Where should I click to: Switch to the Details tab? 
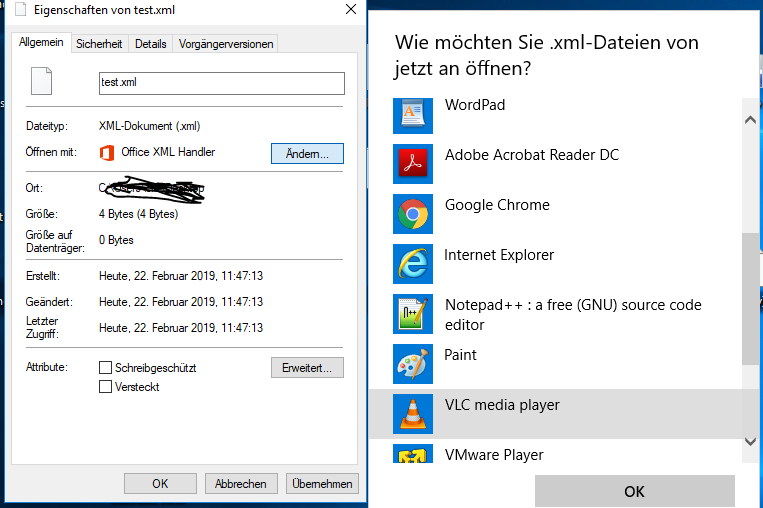click(x=151, y=44)
